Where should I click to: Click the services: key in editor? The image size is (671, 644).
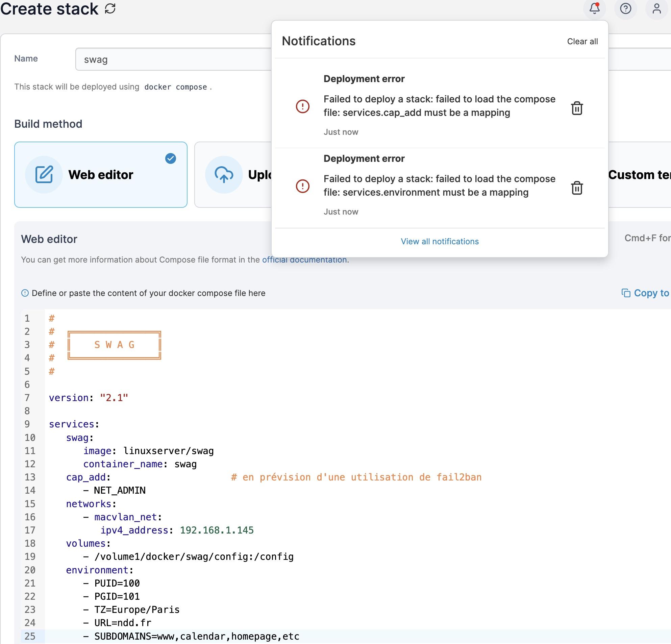click(x=74, y=424)
